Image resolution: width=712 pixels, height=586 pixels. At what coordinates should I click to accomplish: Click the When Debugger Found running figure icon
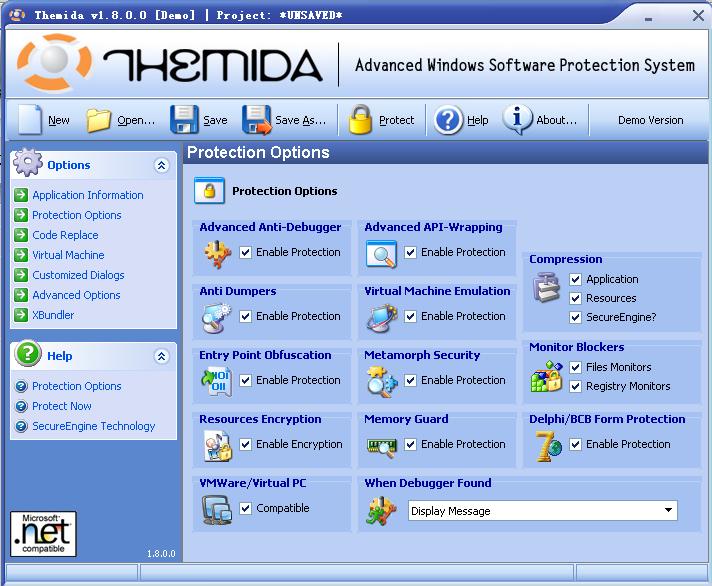[x=381, y=511]
